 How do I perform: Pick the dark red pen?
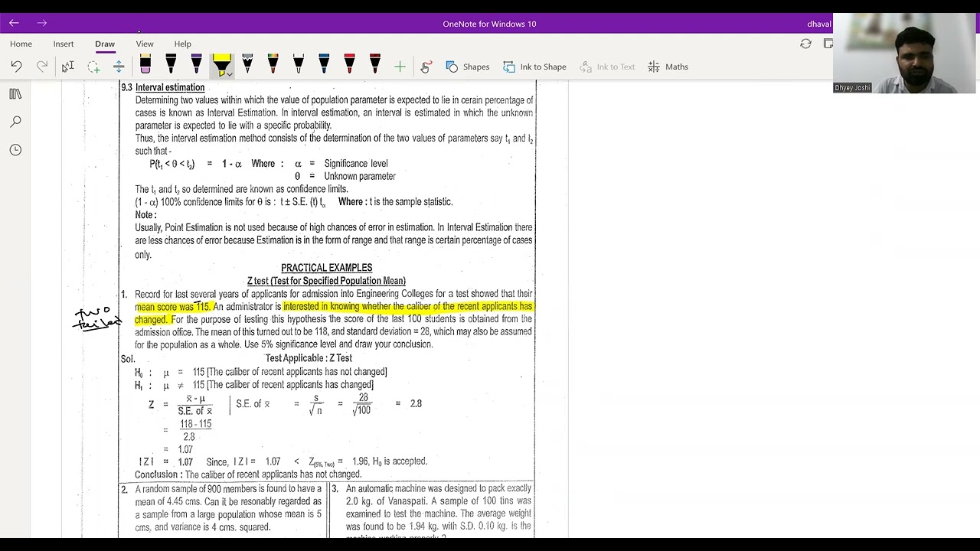coord(374,66)
